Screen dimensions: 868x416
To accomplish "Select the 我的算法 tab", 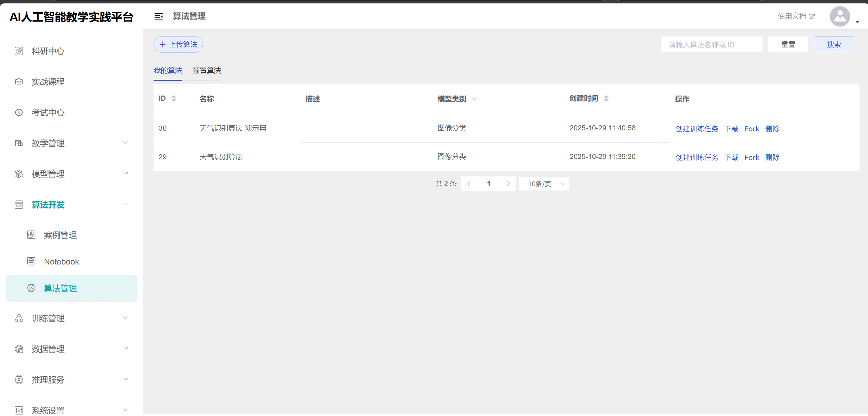I will click(168, 71).
